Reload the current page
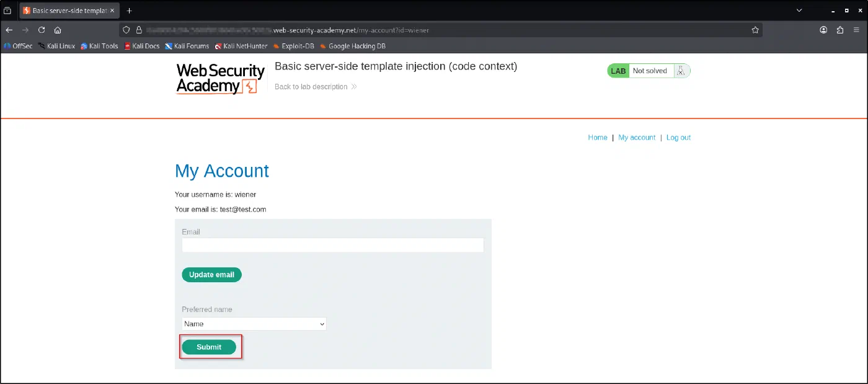The width and height of the screenshot is (868, 384). point(42,30)
